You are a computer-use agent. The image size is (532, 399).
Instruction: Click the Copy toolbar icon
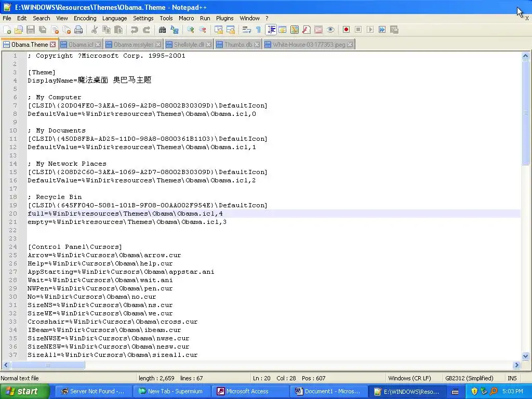coord(107,30)
